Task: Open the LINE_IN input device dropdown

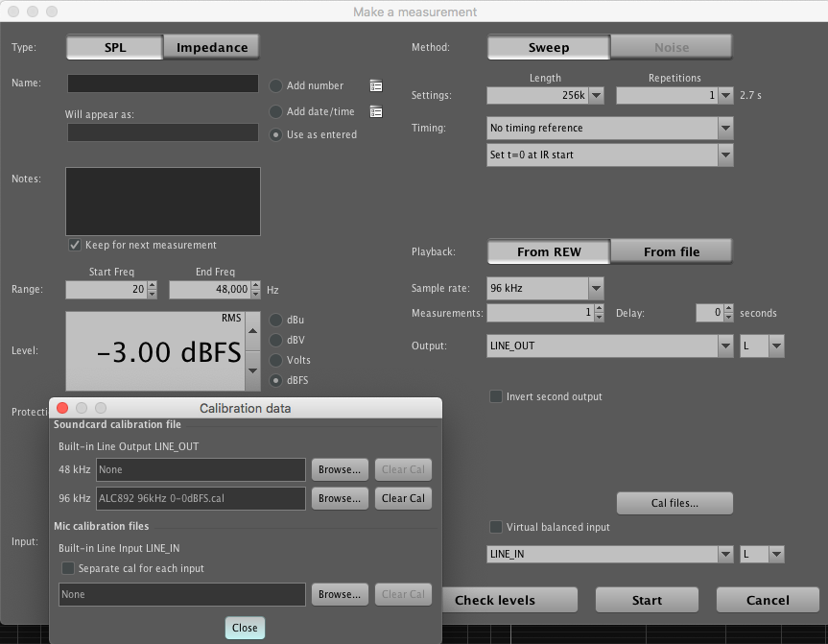Action: 725,554
